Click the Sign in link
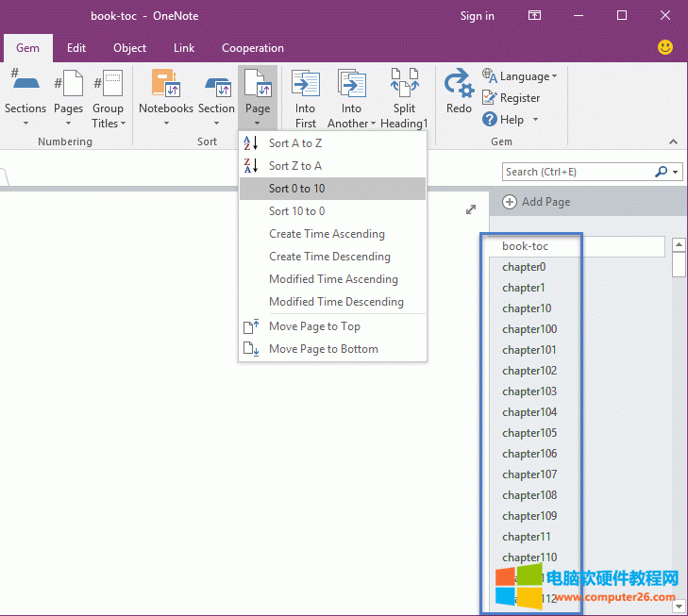The image size is (688, 616). point(477,16)
